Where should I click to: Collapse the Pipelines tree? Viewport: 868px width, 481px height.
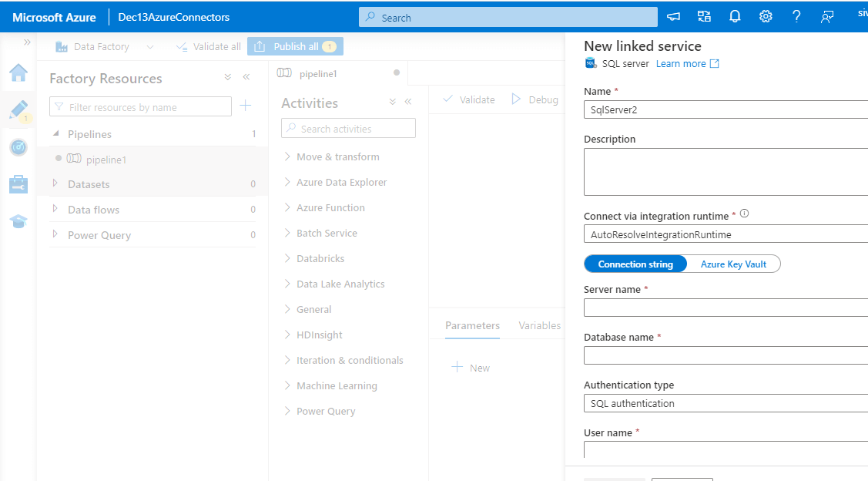pos(55,133)
